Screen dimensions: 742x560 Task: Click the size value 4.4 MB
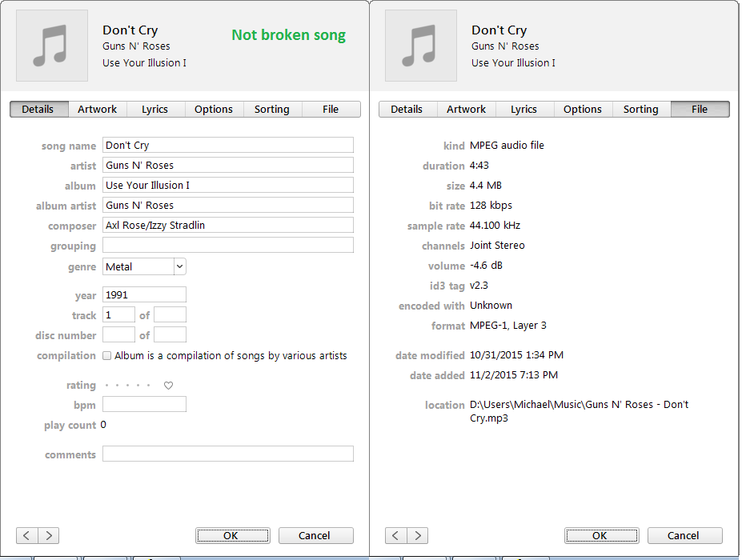click(x=486, y=186)
